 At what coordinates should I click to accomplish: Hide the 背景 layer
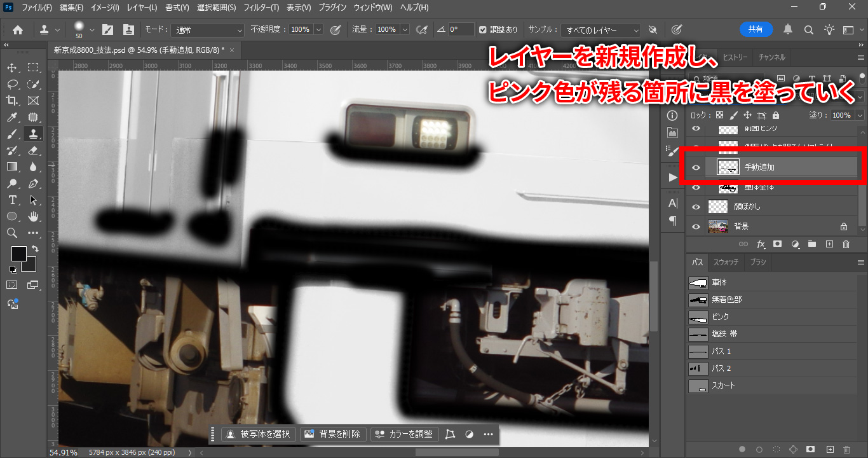(696, 226)
